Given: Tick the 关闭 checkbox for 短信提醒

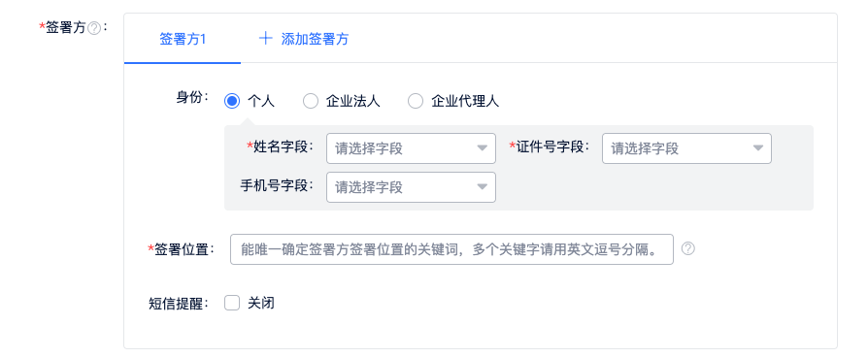Looking at the screenshot, I should [232, 303].
